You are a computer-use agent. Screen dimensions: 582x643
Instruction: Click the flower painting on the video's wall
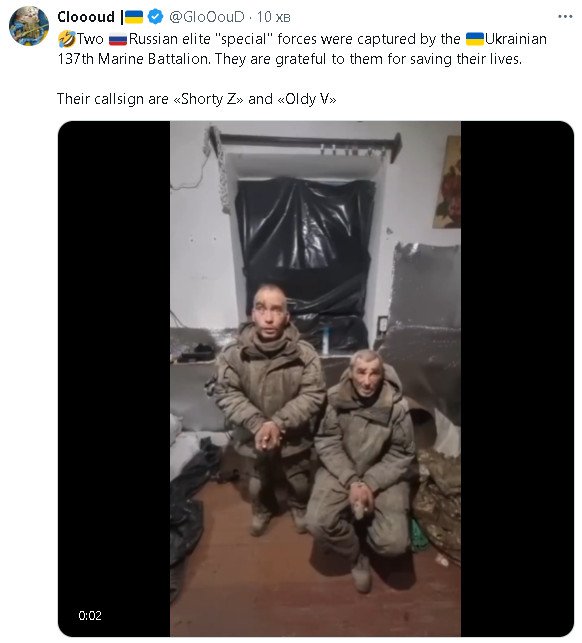447,182
